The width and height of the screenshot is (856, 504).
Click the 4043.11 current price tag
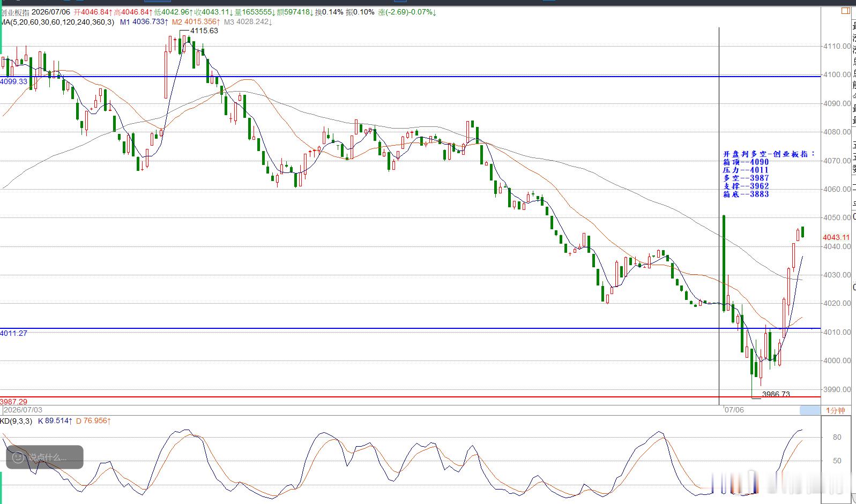pyautogui.click(x=836, y=237)
